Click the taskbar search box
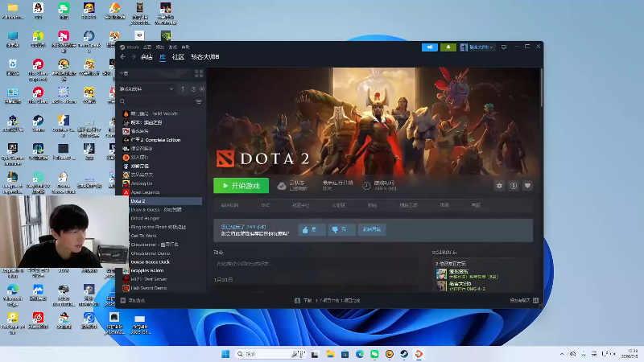This screenshot has width=644, height=362. click(x=270, y=354)
